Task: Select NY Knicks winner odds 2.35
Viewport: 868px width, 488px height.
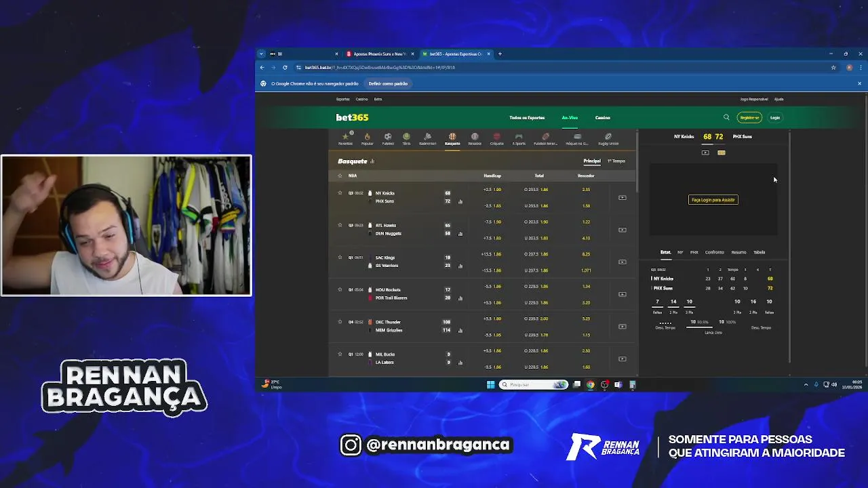Action: 586,190
